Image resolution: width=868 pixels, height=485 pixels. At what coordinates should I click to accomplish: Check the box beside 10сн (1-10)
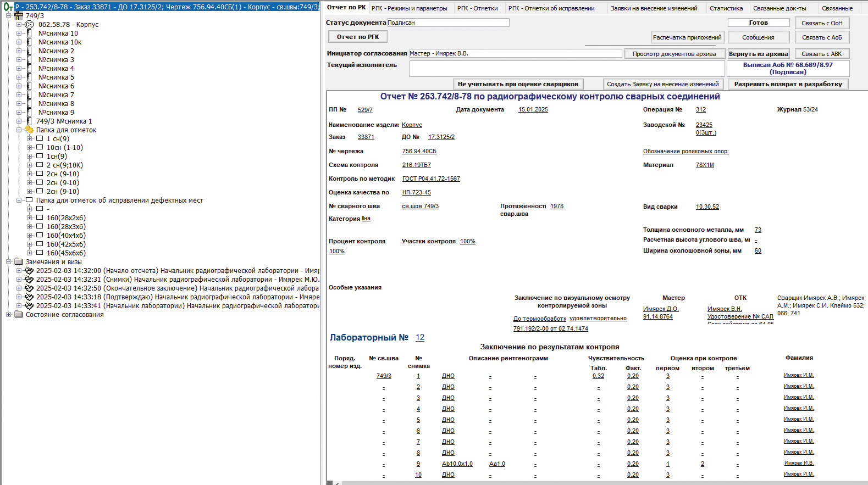pyautogui.click(x=40, y=148)
